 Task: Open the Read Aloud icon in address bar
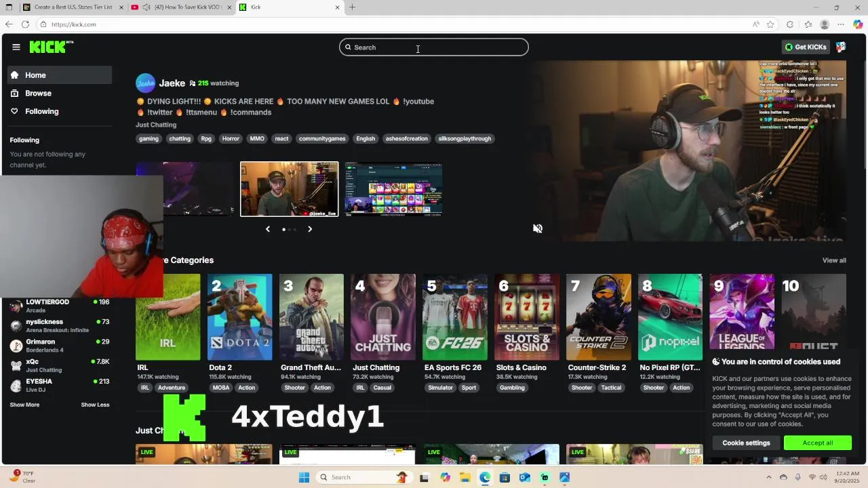pos(755,24)
